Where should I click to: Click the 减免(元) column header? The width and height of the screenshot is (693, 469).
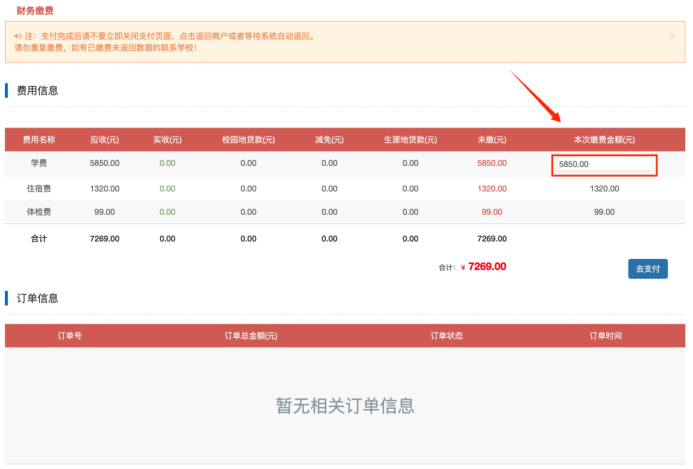tap(329, 140)
